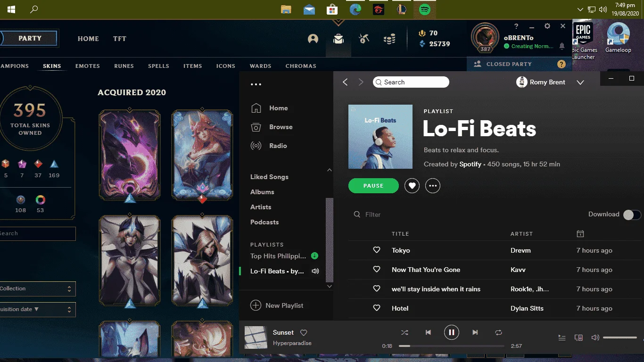This screenshot has height=362, width=644.
Task: Like the song Now That You're Gone
Action: (377, 270)
